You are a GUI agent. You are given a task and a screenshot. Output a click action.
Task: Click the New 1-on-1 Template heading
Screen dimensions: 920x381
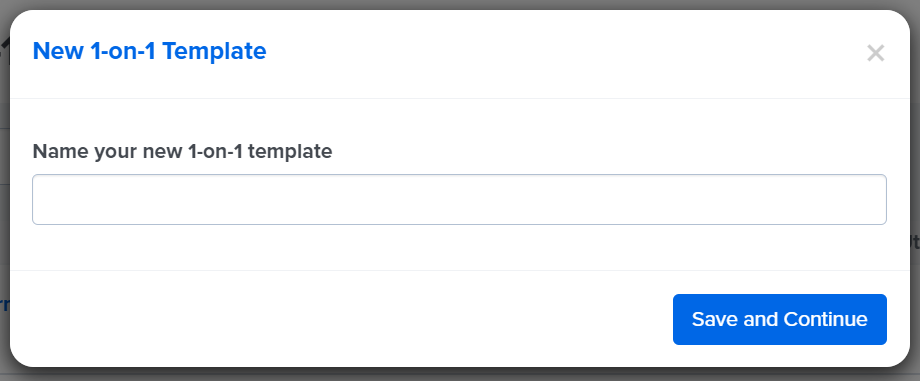[150, 51]
